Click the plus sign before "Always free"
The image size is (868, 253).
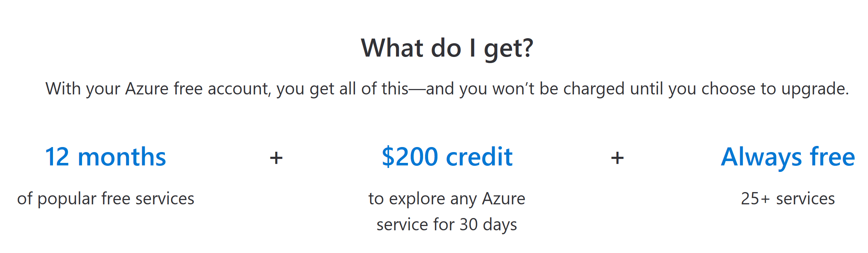tap(617, 158)
